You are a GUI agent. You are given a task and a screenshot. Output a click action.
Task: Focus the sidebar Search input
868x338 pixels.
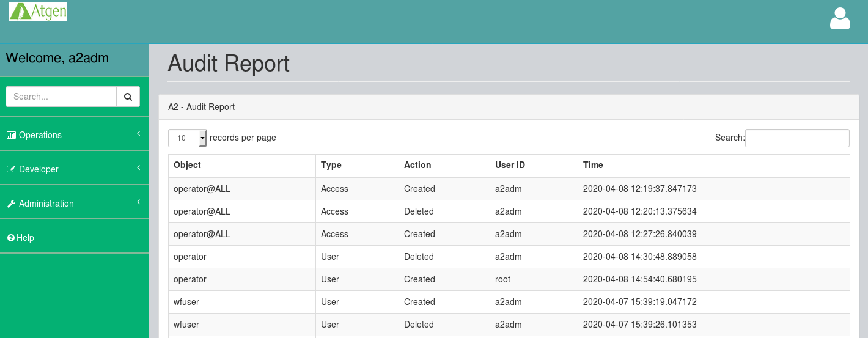pyautogui.click(x=61, y=97)
